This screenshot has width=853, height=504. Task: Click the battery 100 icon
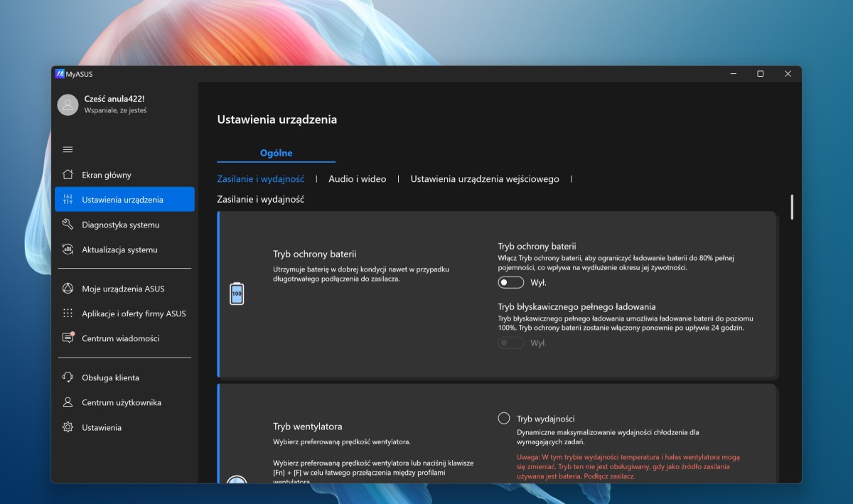(x=237, y=293)
